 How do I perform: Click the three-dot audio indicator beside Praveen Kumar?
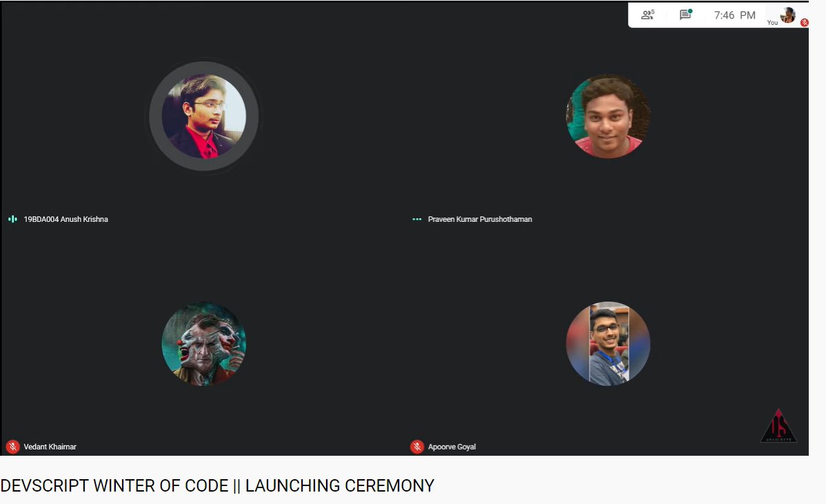(416, 219)
